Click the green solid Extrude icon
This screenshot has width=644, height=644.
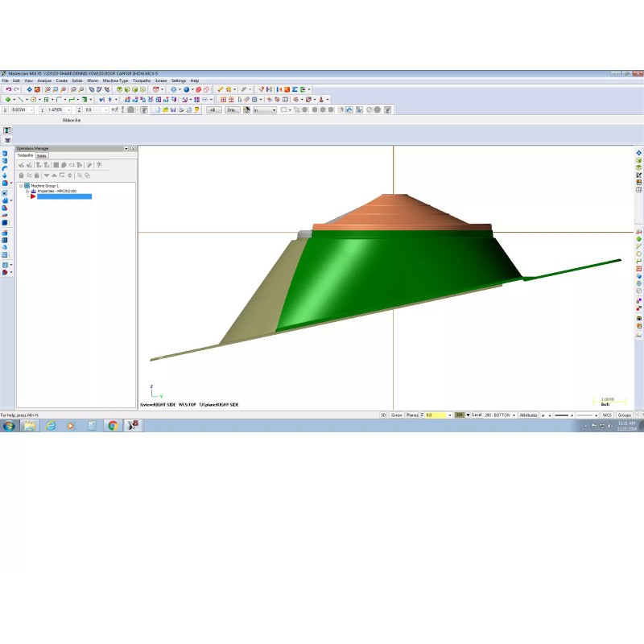[x=85, y=99]
